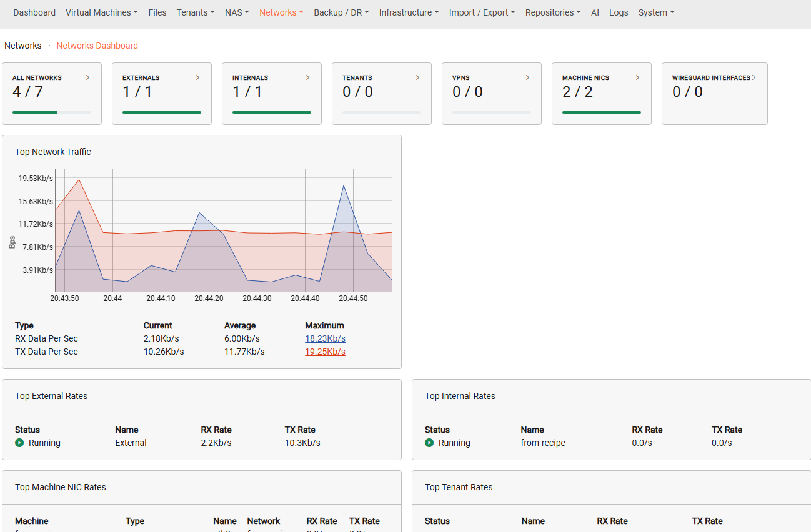Screen dimensions: 811x532
Task: Click the chevron icon on Tenants card
Action: pyautogui.click(x=417, y=77)
